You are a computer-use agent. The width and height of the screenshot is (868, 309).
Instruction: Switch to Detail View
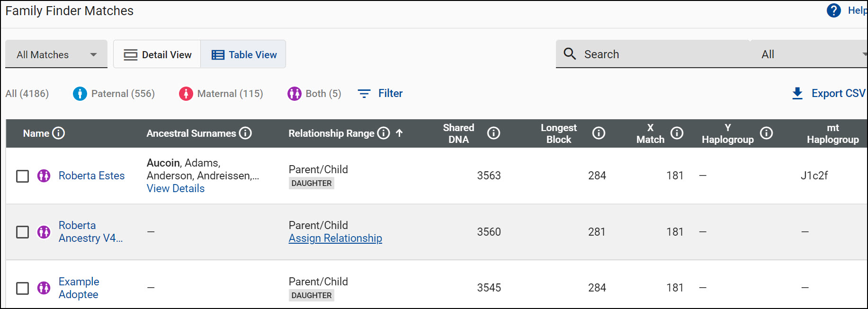pos(157,54)
